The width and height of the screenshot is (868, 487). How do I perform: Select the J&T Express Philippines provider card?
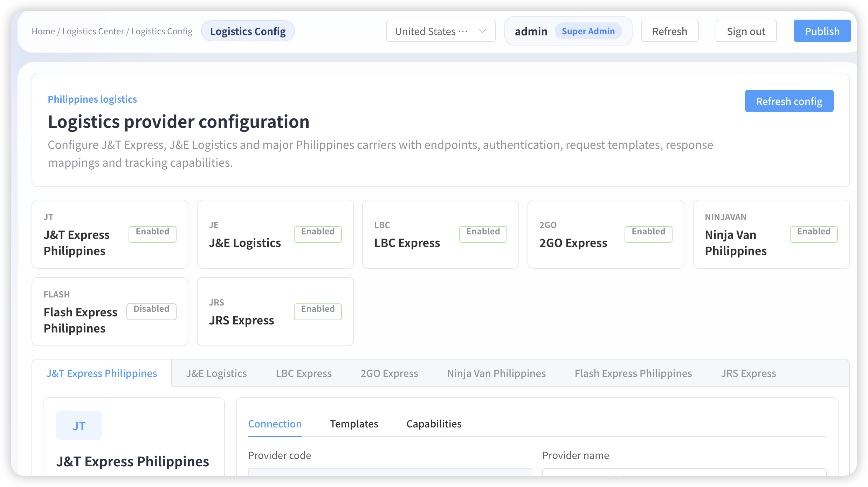click(x=110, y=234)
